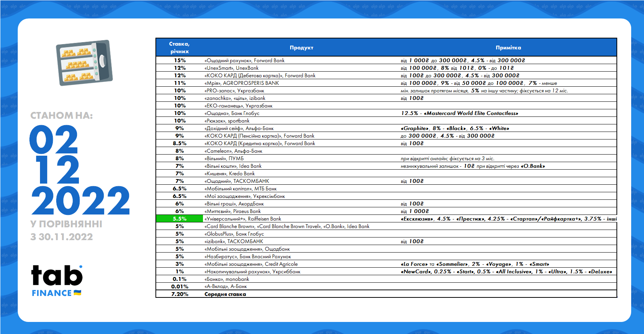Click '«Мрія», AGROPROSPERIS BANK' product
Viewport: 644px width, 334px height.
[x=241, y=83]
